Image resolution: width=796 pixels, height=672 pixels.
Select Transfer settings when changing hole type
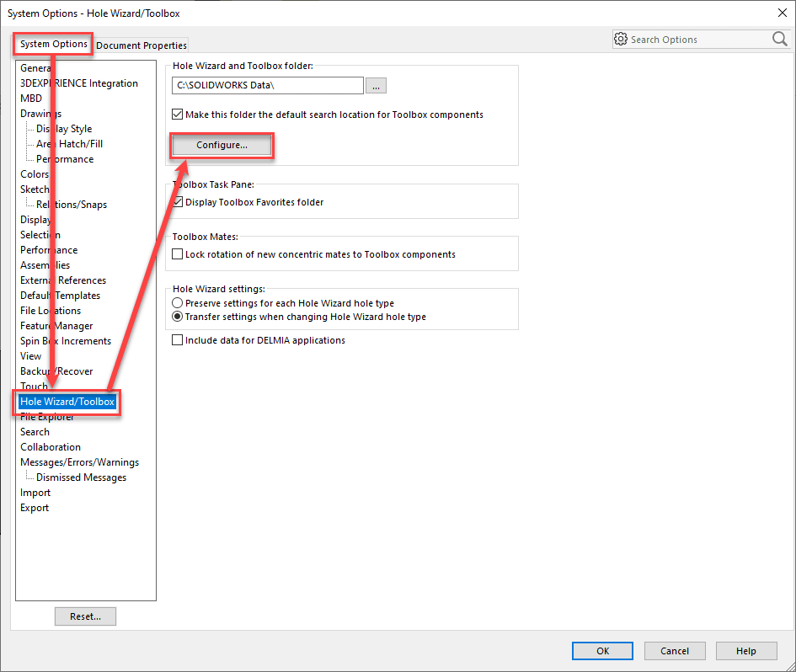(x=177, y=317)
